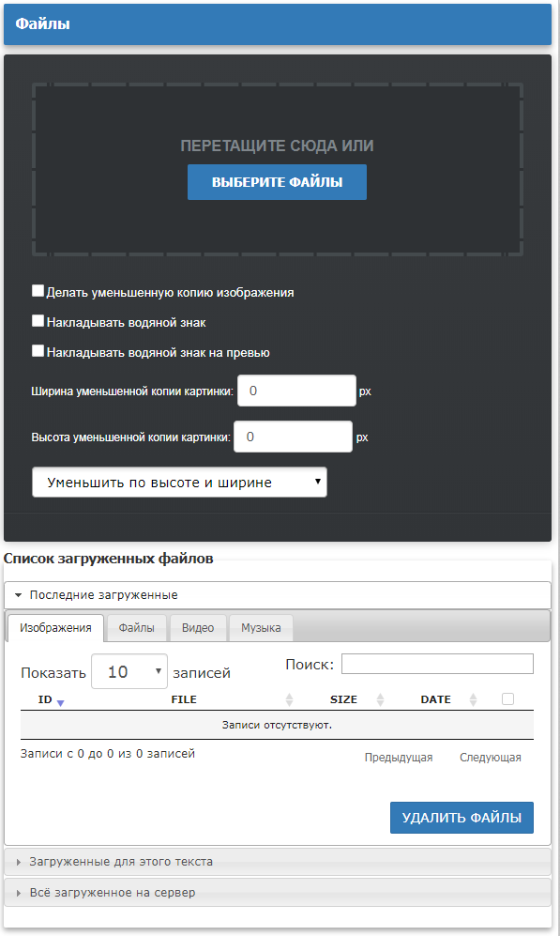560x936 pixels.
Task: Click the УДАЛИТЬ ФАЙЛЫ button
Action: [462, 818]
